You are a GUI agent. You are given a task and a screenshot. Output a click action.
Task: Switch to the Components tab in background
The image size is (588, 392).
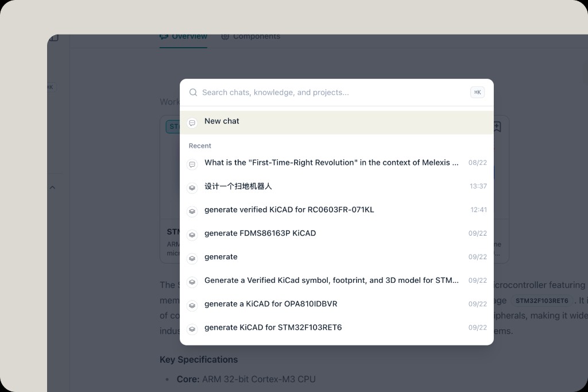(251, 37)
